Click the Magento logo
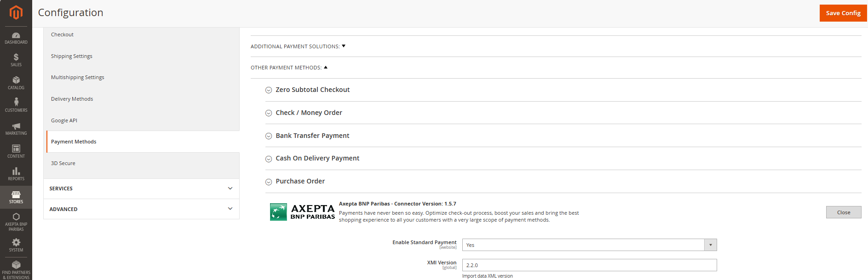This screenshot has height=280, width=868. (x=16, y=12)
